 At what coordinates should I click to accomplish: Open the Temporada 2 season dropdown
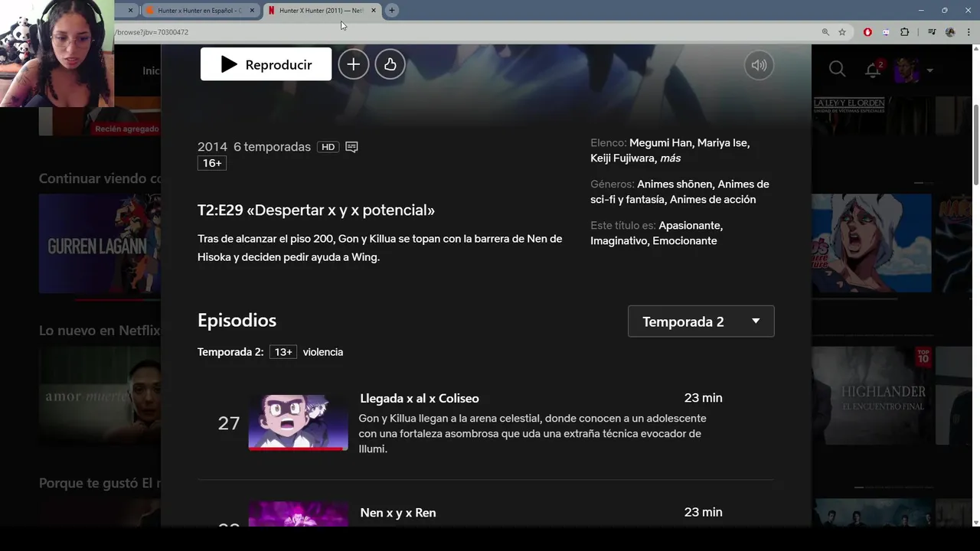pos(701,321)
